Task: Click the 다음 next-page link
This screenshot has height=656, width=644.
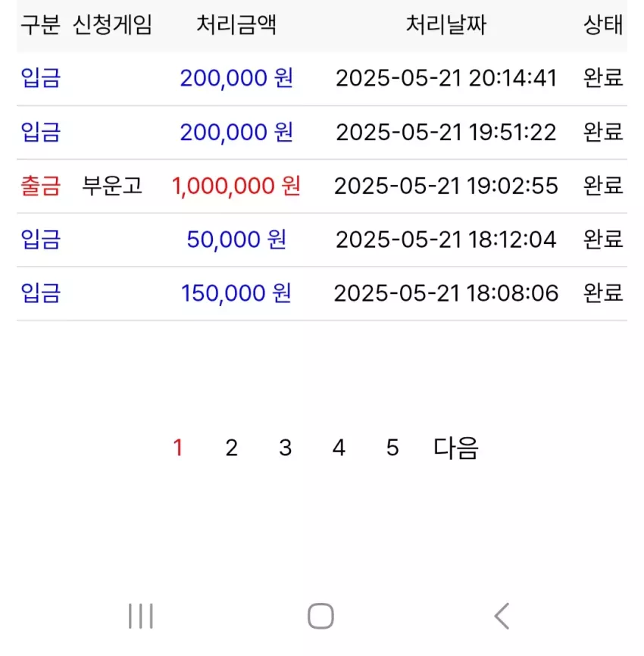Action: click(455, 448)
